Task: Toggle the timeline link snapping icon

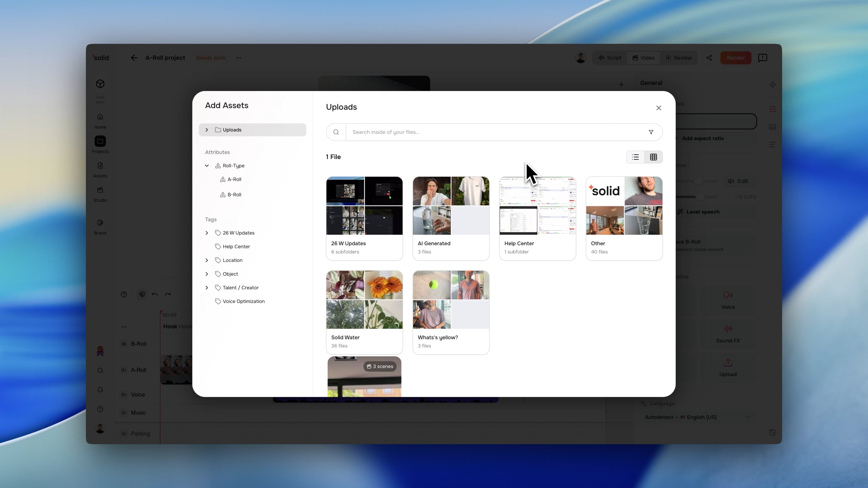Action: click(x=142, y=294)
